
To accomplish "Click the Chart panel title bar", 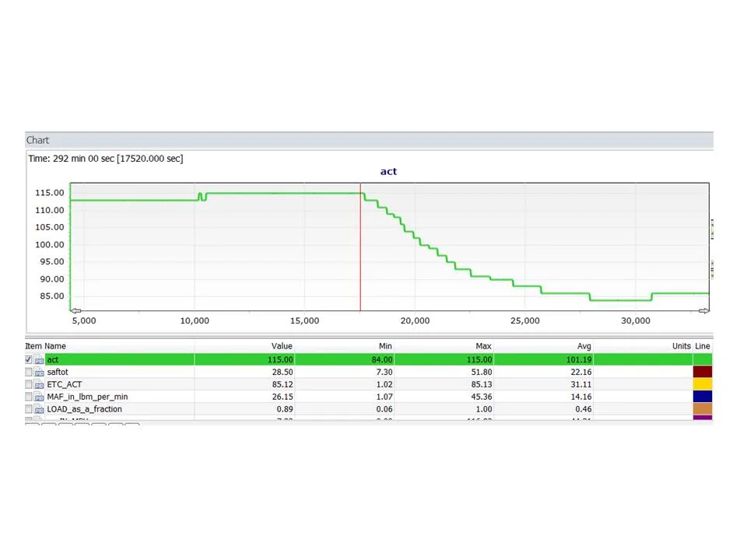I will [x=369, y=140].
